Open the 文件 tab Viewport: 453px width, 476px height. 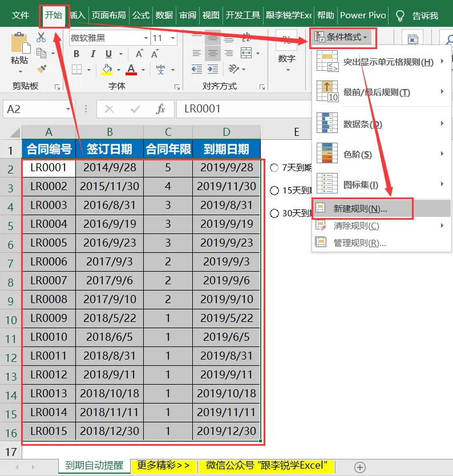click(x=21, y=15)
